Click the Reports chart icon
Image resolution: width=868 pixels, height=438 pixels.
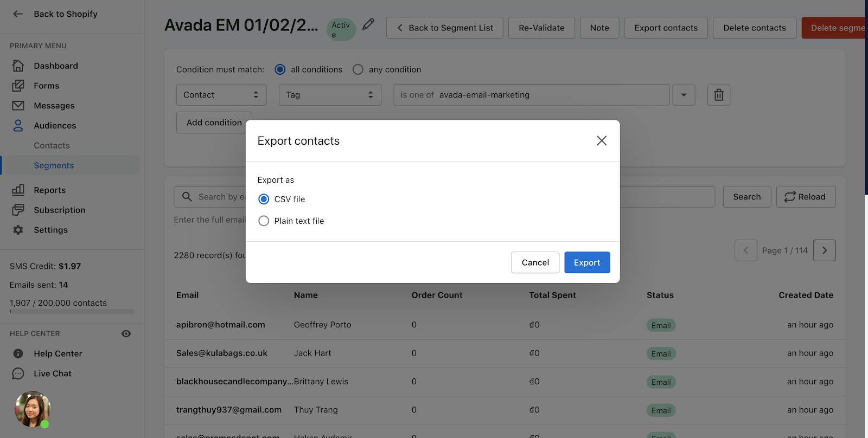(18, 190)
